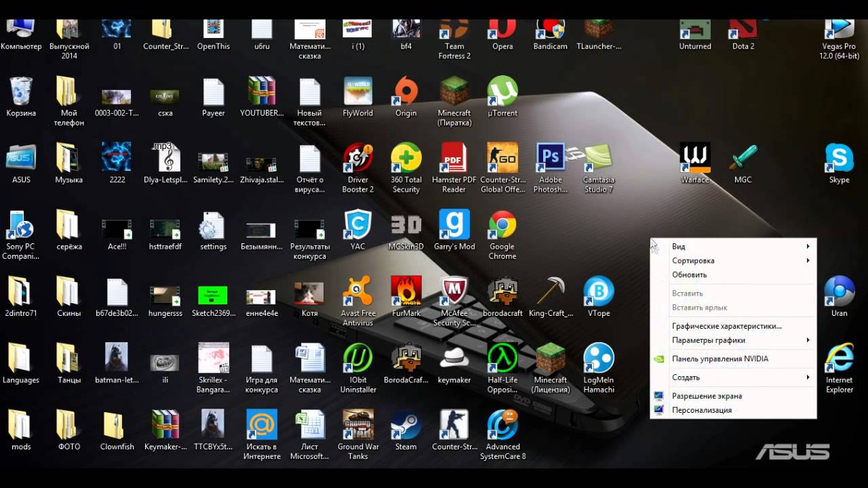Select the Camtasia Studio 7 icon
This screenshot has height=488, width=868.
tap(599, 167)
